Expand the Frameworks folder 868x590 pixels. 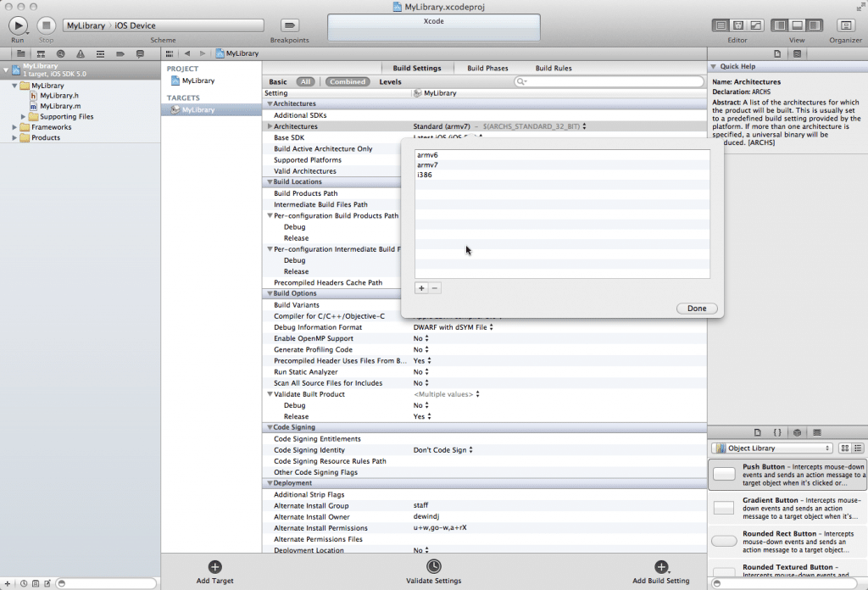pyautogui.click(x=14, y=127)
